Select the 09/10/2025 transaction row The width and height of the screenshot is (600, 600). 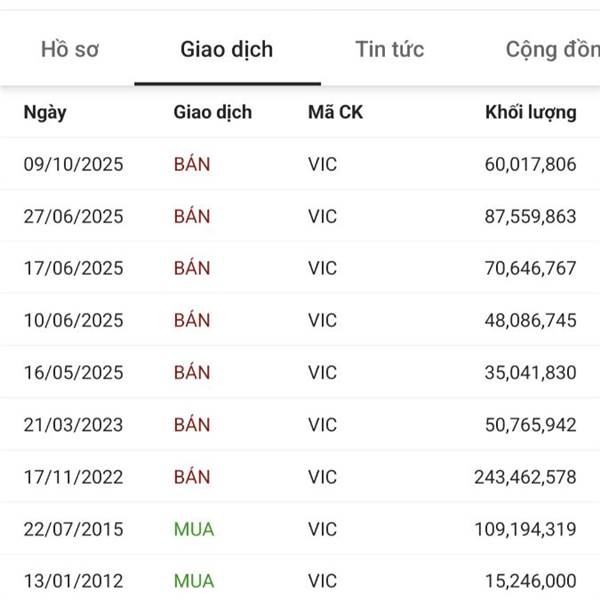300,165
